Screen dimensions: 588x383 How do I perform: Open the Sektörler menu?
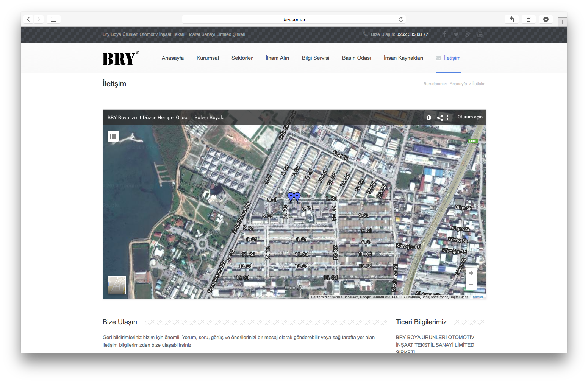242,58
